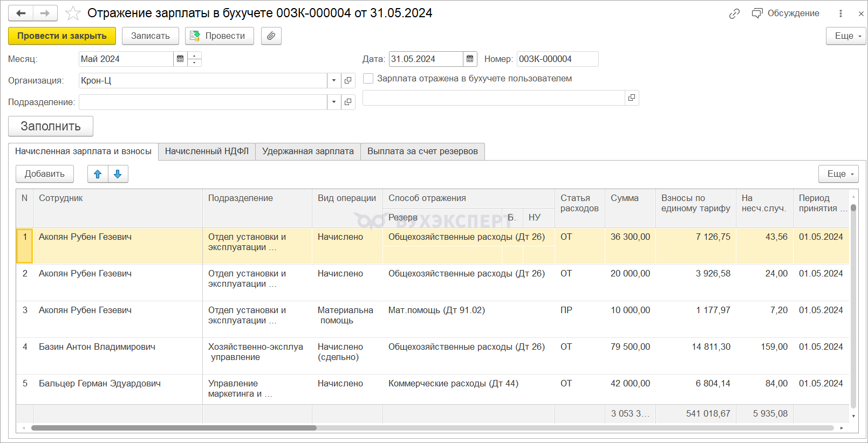Open the three-dot more options menu
The width and height of the screenshot is (868, 443).
coord(840,13)
